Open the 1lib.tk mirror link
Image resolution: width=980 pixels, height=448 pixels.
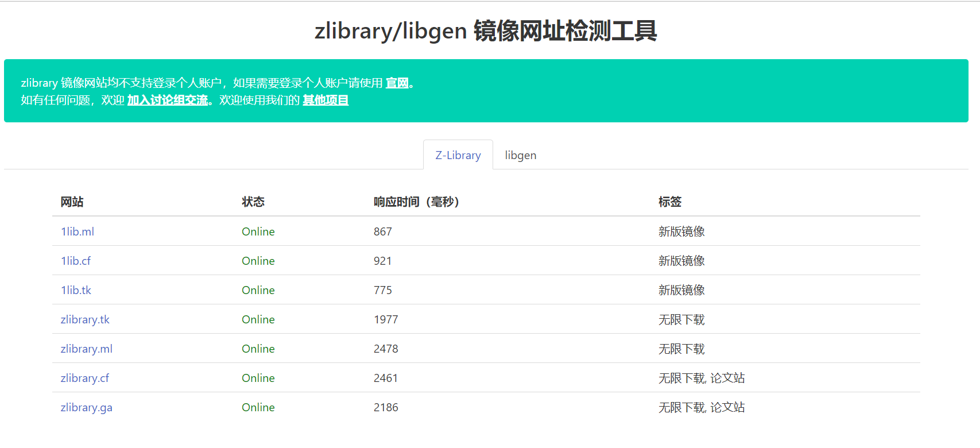tap(76, 290)
